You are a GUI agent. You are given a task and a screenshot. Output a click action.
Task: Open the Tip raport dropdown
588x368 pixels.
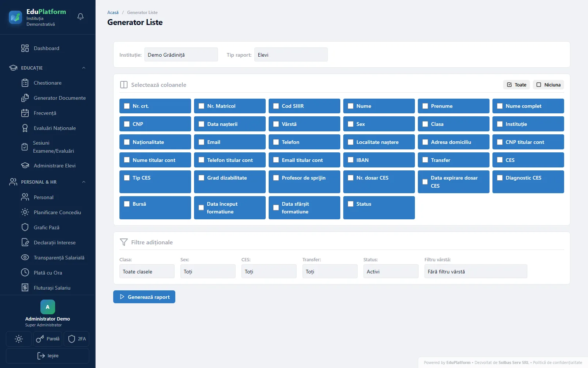(x=291, y=54)
